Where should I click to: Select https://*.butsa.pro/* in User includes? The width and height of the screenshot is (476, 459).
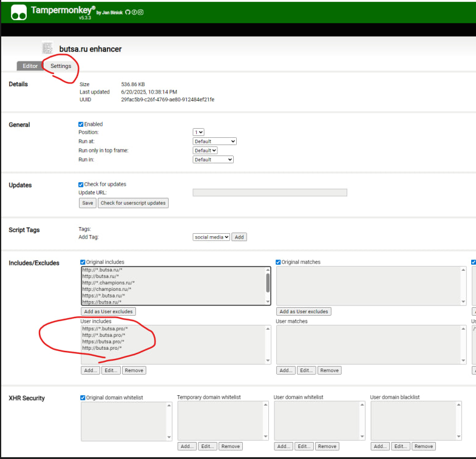tap(105, 329)
